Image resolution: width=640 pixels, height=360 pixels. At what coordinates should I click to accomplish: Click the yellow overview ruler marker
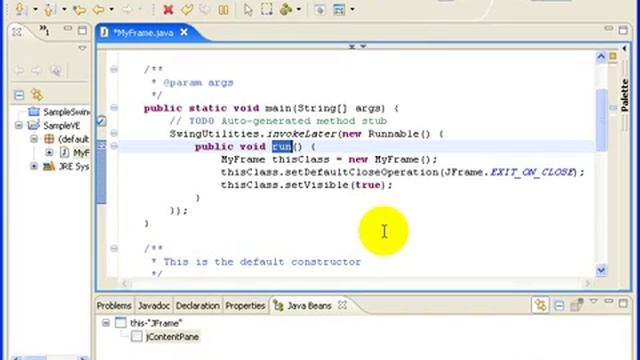pyautogui.click(x=613, y=57)
